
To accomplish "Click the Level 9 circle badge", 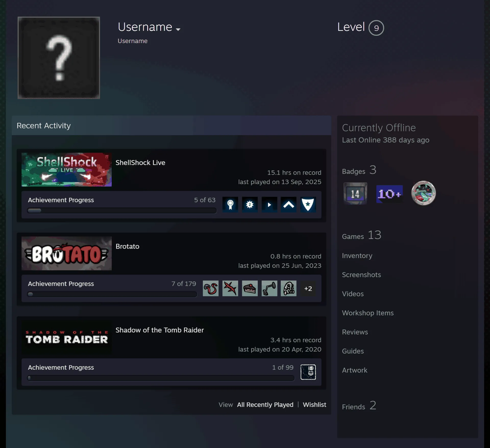I will pos(376,28).
